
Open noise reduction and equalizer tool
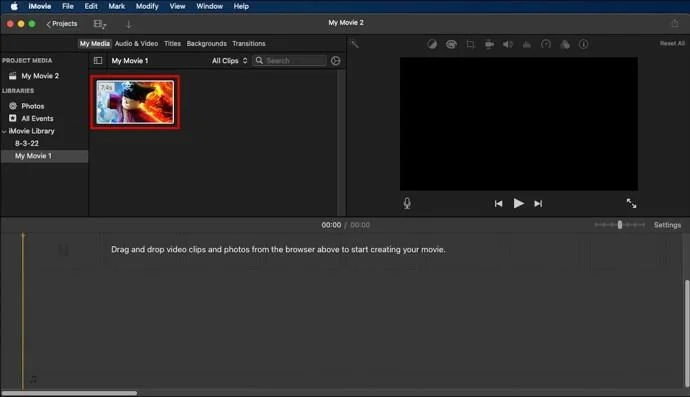pos(527,44)
